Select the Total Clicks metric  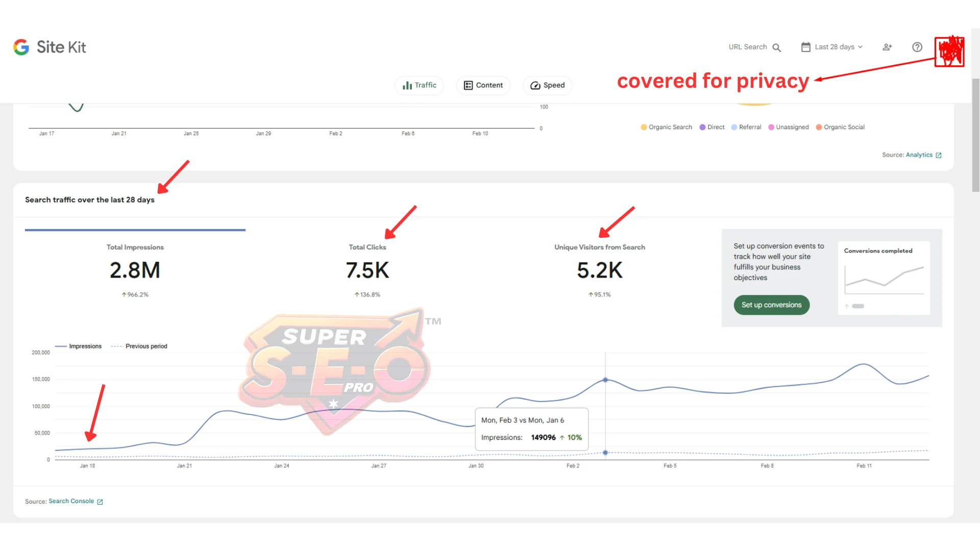tap(367, 270)
